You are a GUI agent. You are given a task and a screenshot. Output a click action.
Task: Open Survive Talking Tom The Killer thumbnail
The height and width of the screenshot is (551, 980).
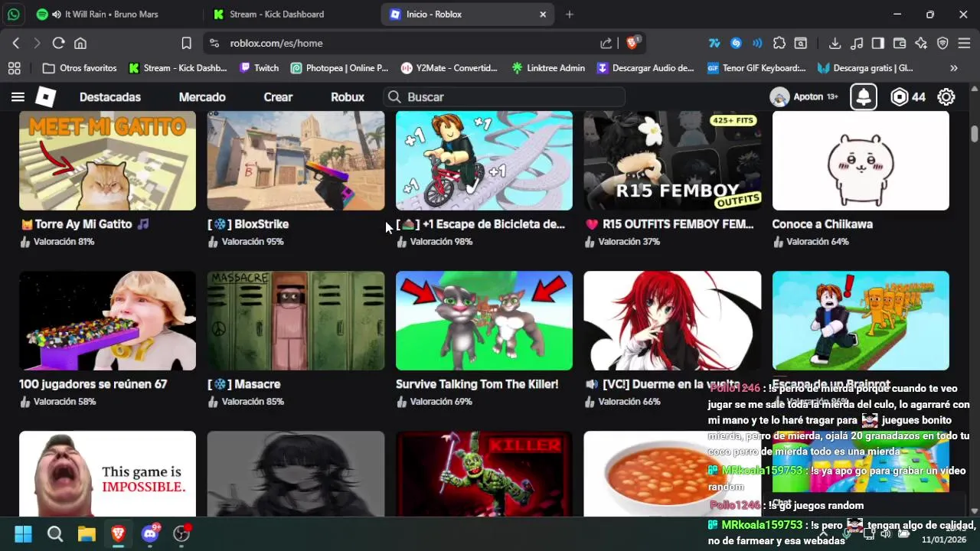pyautogui.click(x=484, y=321)
